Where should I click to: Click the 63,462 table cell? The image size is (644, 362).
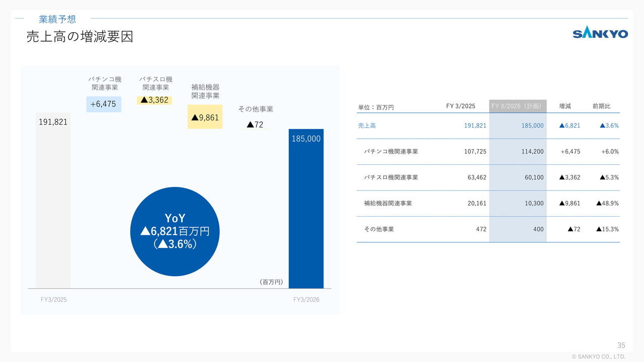point(477,177)
